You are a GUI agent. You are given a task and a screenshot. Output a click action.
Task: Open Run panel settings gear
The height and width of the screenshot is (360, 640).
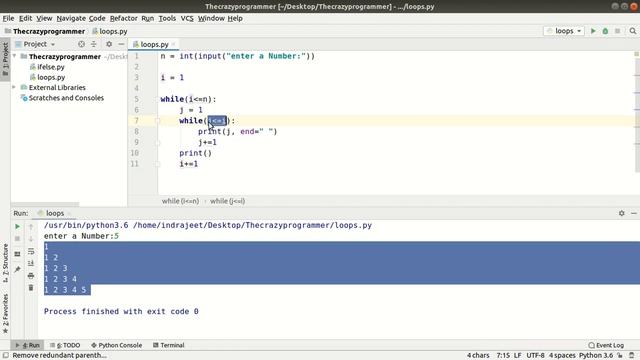[622, 213]
